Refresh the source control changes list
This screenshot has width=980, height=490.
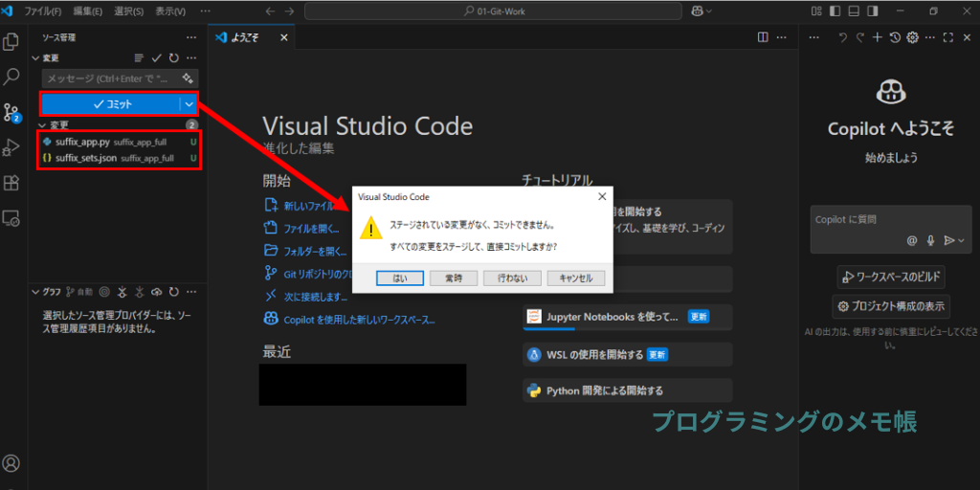[x=174, y=58]
